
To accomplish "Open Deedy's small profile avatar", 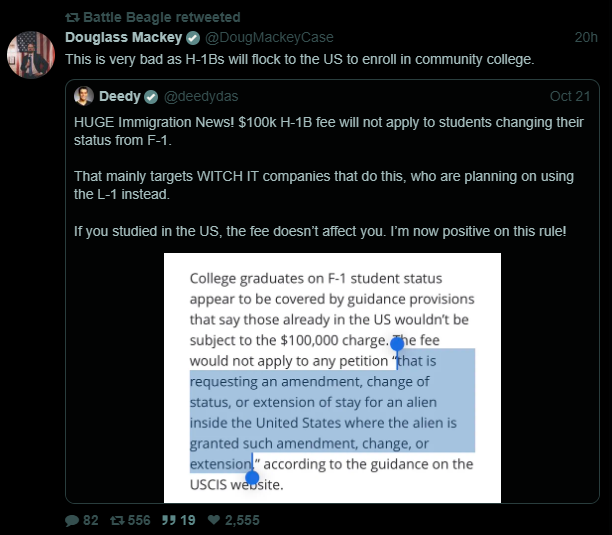I will [x=84, y=97].
